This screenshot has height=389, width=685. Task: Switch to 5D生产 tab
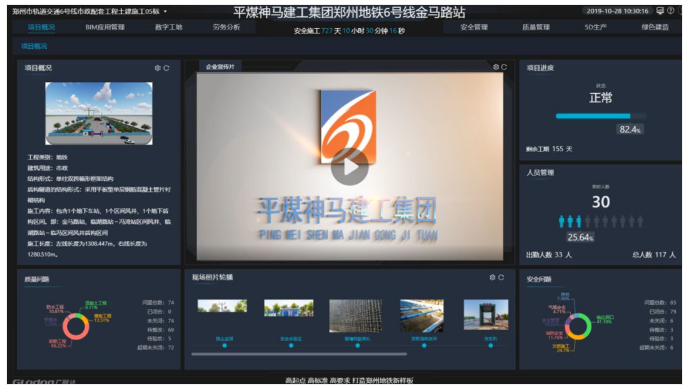point(595,27)
